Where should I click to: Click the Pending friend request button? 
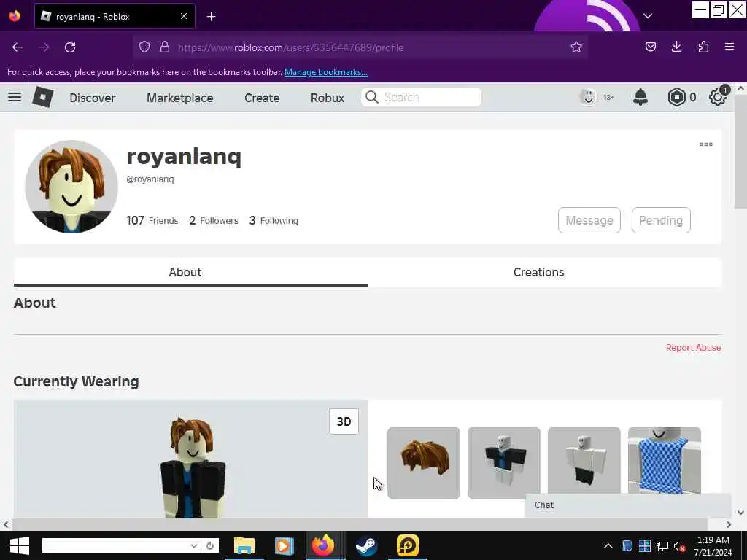pos(661,220)
